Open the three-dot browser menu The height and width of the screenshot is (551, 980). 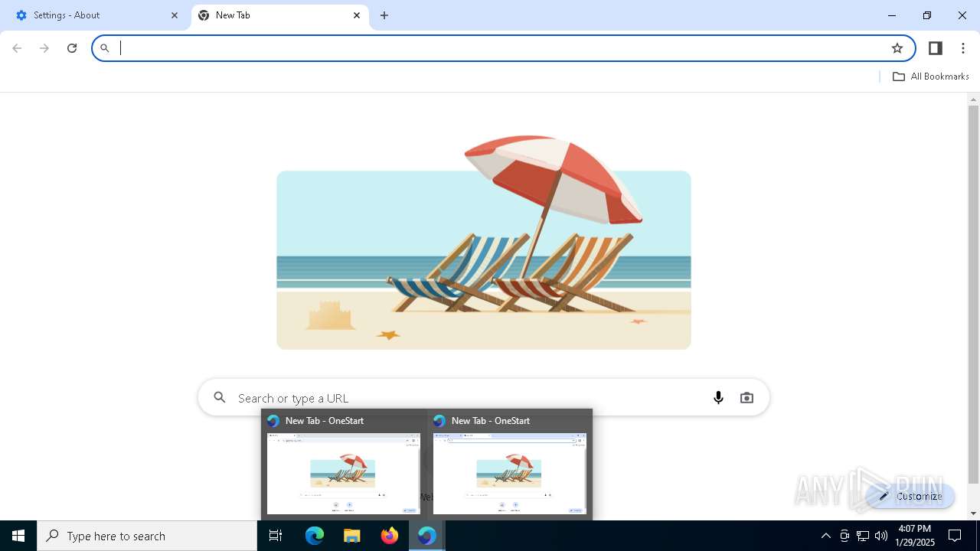pos(963,48)
